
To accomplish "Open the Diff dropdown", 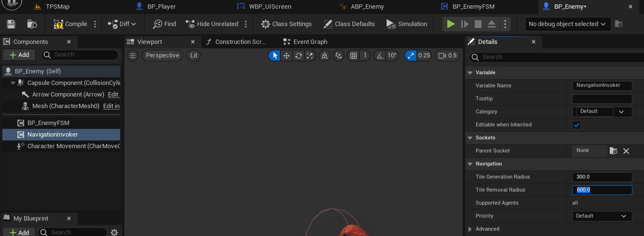I will tap(122, 24).
